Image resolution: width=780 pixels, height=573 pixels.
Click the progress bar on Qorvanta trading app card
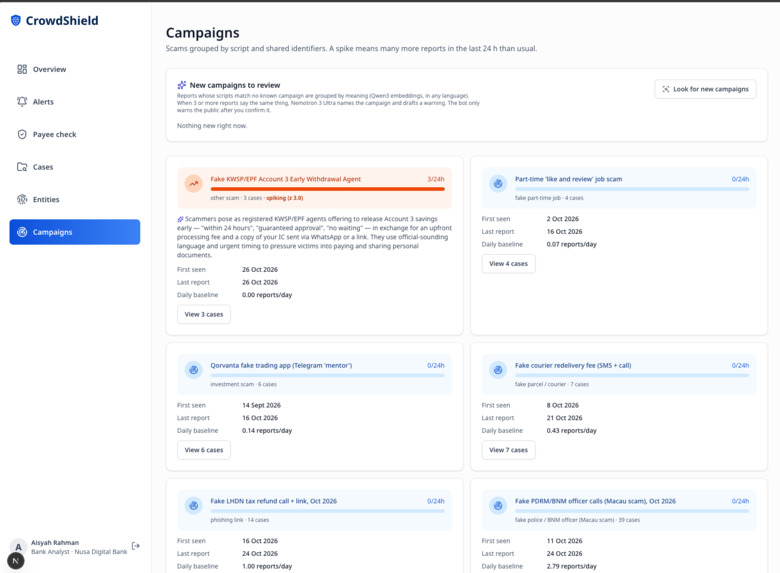coord(327,375)
